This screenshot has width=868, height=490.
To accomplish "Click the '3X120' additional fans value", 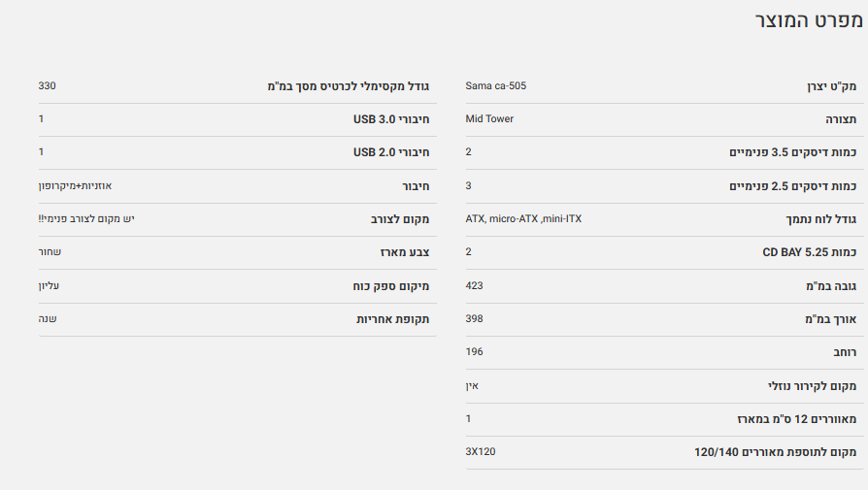I will tap(481, 452).
